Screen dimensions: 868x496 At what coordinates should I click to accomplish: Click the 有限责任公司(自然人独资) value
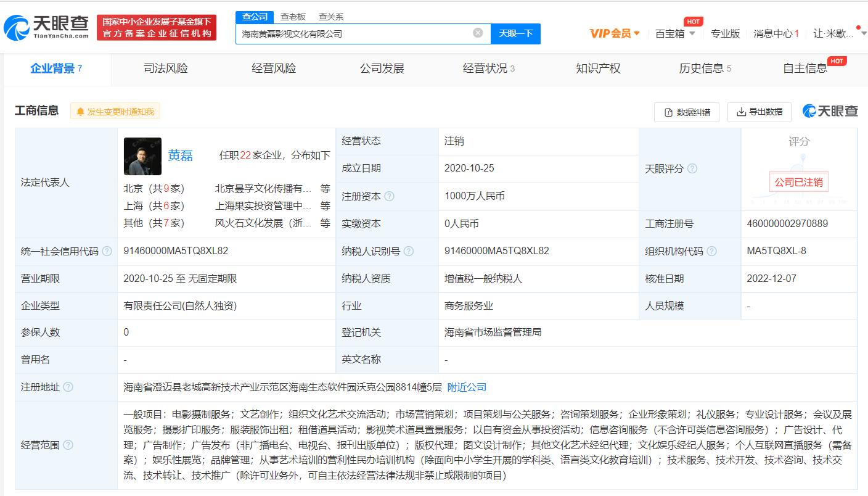click(x=180, y=305)
